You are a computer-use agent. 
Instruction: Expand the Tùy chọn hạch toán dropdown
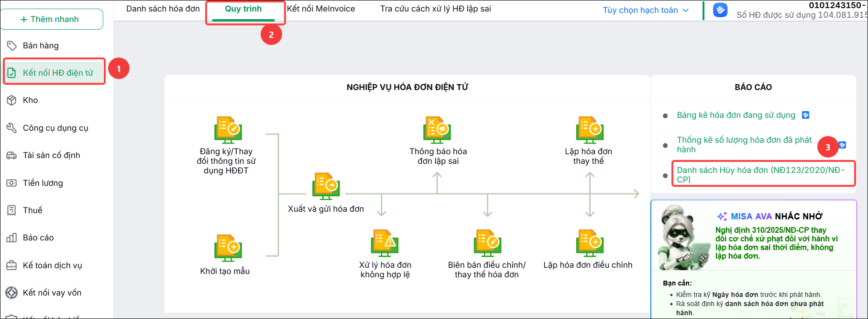pyautogui.click(x=646, y=10)
